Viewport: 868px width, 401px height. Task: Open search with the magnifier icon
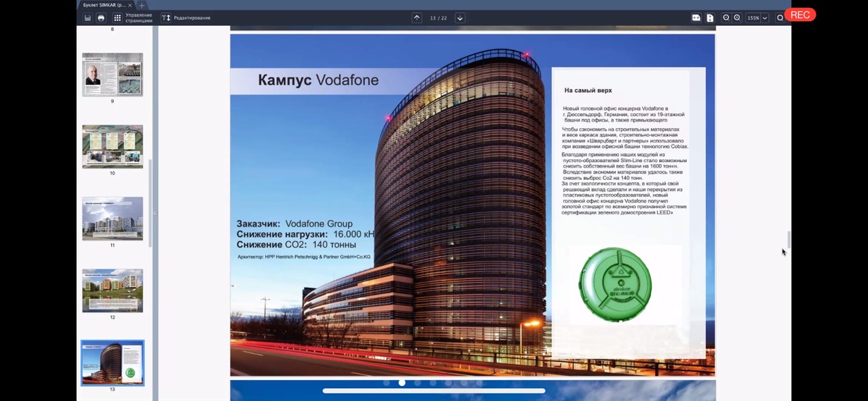click(x=780, y=18)
